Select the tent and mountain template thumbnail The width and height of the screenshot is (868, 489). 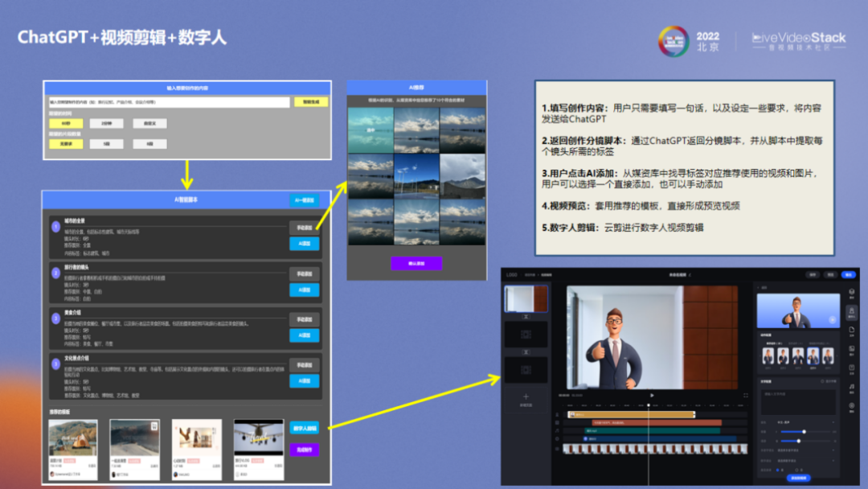click(73, 438)
